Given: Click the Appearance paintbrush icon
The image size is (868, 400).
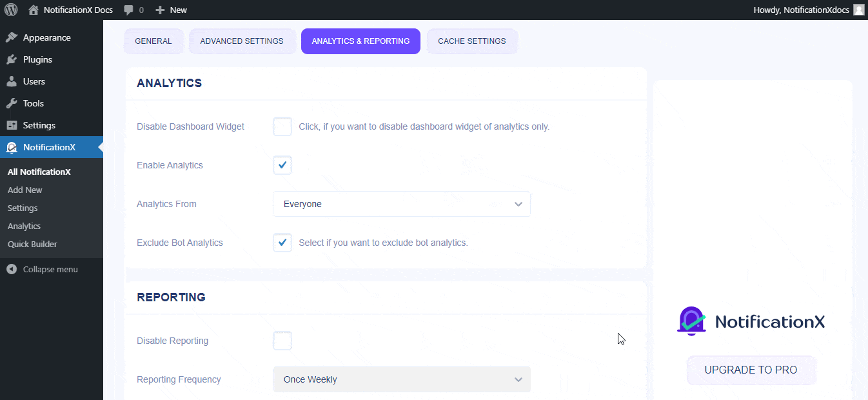Looking at the screenshot, I should tap(12, 37).
